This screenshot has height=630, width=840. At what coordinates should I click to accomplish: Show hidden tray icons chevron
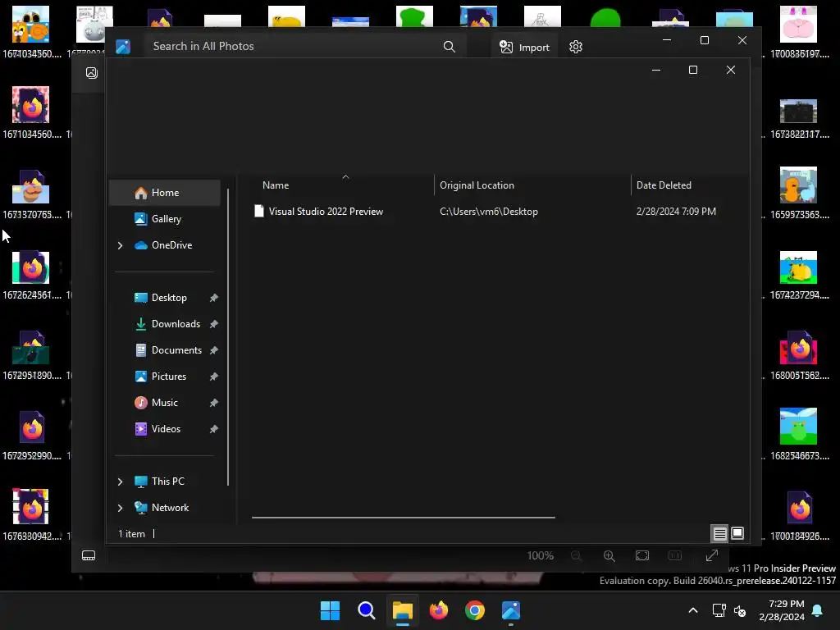point(692,610)
